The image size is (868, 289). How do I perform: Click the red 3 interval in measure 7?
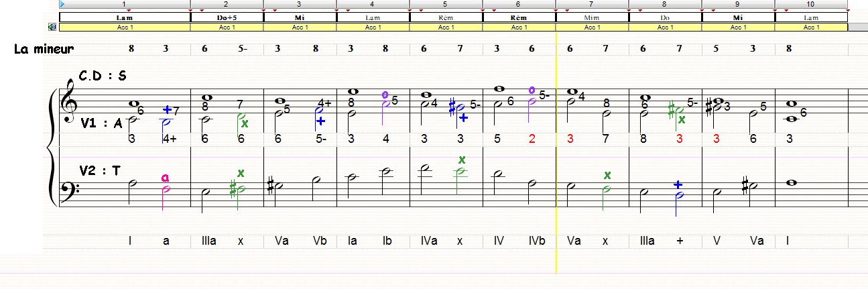click(x=570, y=138)
